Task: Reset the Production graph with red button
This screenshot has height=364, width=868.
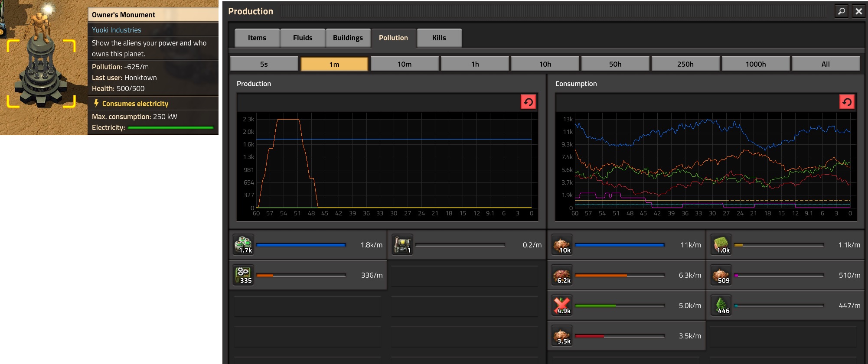Action: click(x=528, y=102)
